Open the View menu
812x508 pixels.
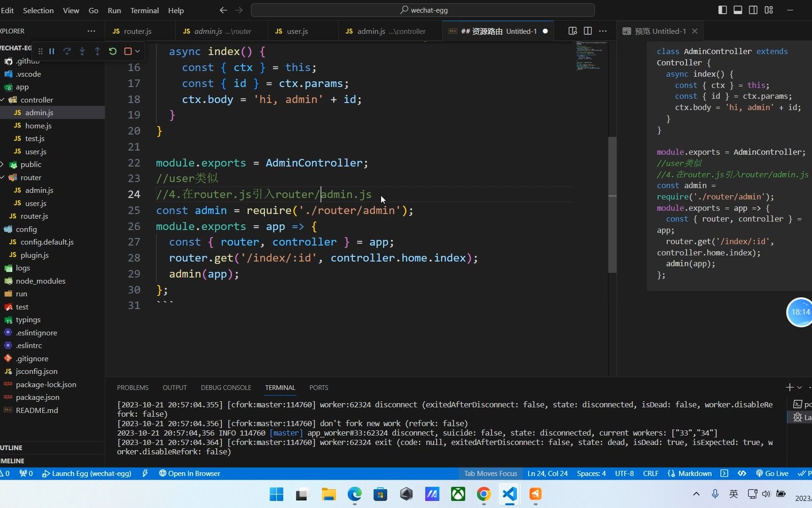click(71, 10)
